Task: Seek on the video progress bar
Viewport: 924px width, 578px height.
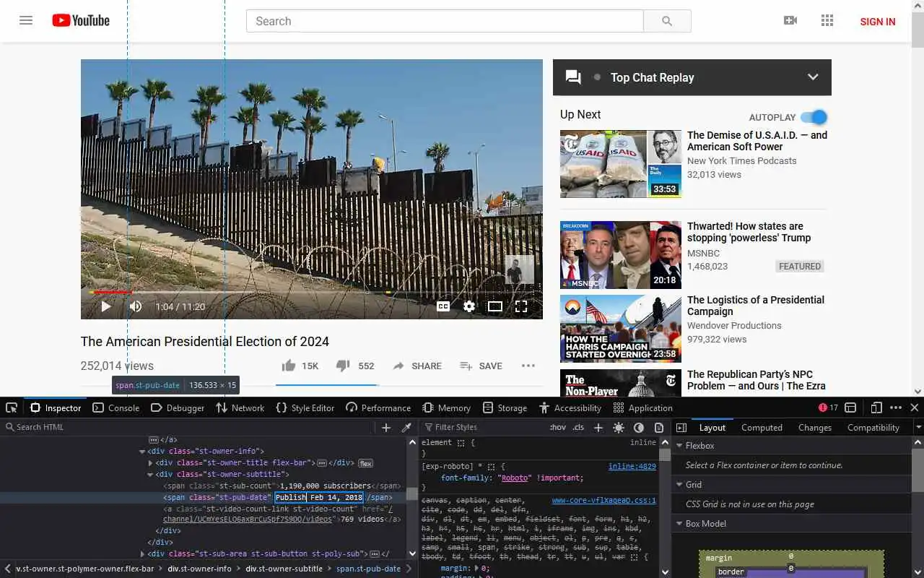Action: coord(312,292)
